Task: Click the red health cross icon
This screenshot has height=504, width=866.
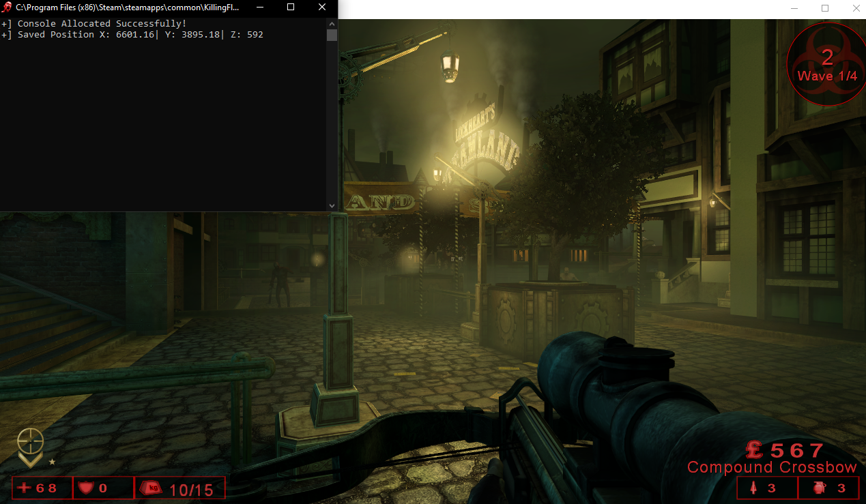Action: 25,488
